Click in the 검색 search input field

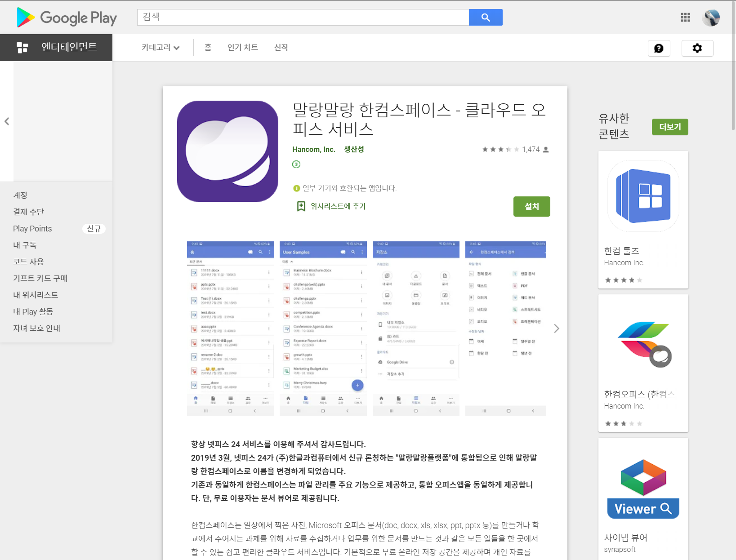[x=303, y=17]
